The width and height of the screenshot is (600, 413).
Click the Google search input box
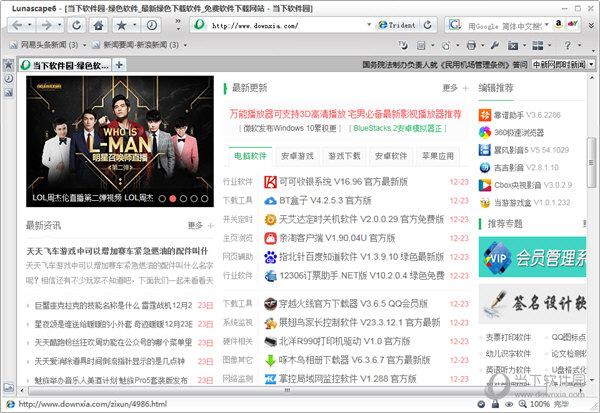point(504,26)
